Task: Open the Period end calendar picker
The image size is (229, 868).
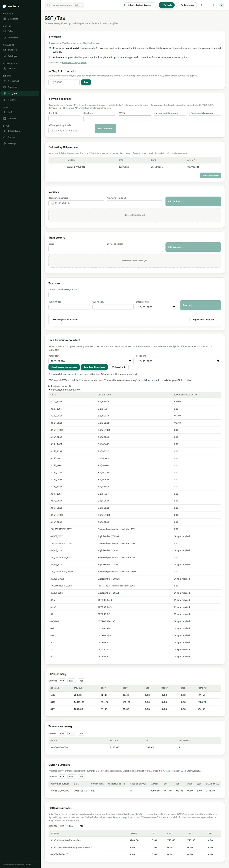Action: [x=218, y=361]
